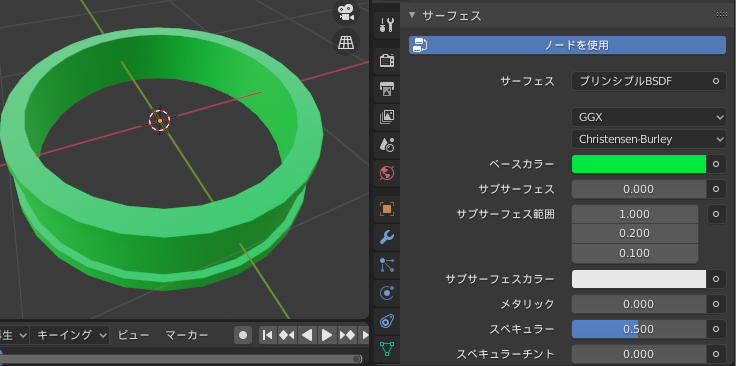
Task: Collapse the サーフェス panel
Action: pos(412,15)
